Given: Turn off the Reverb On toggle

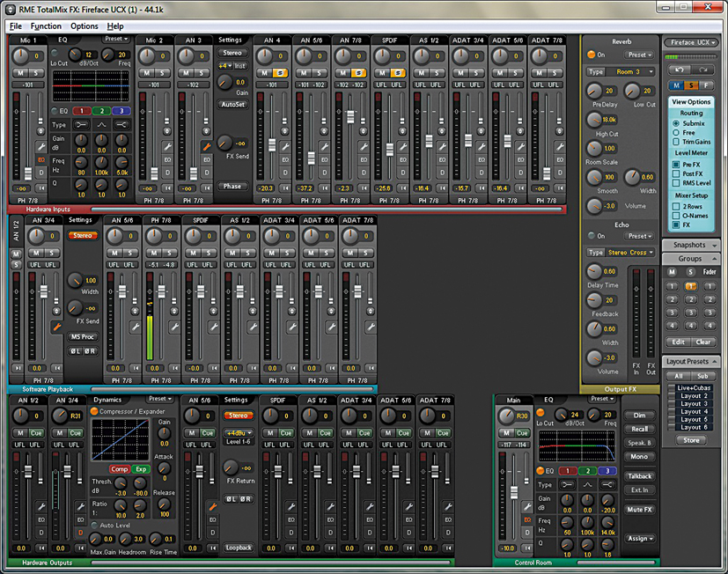Looking at the screenshot, I should (x=591, y=55).
